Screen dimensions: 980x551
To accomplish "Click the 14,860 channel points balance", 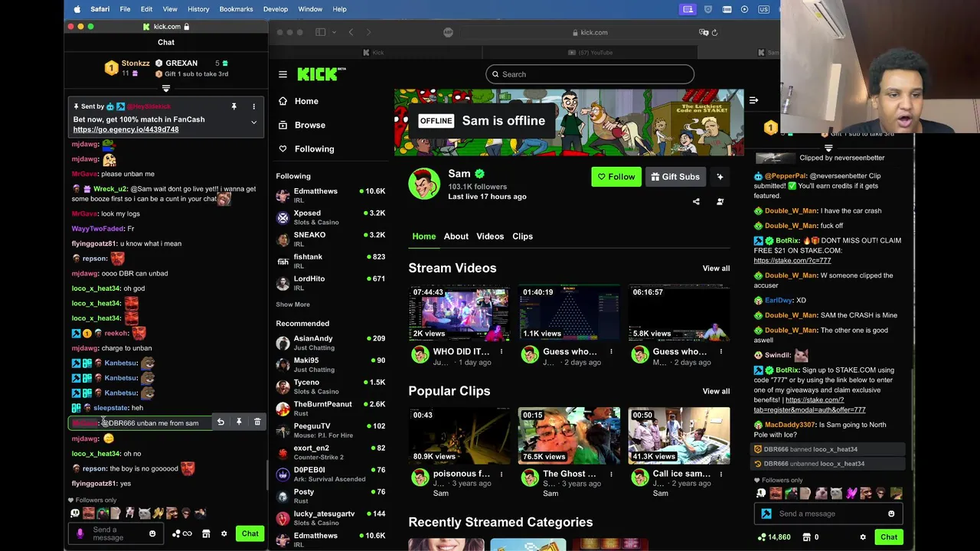I will click(774, 537).
